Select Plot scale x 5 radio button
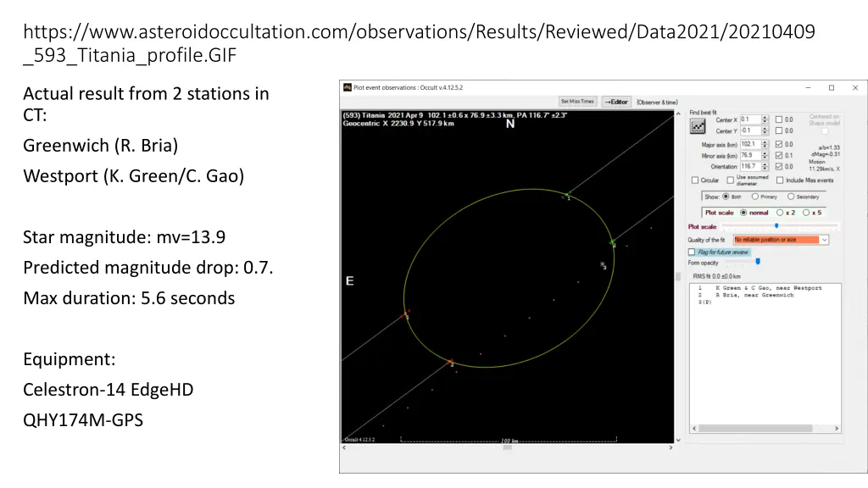 (806, 213)
